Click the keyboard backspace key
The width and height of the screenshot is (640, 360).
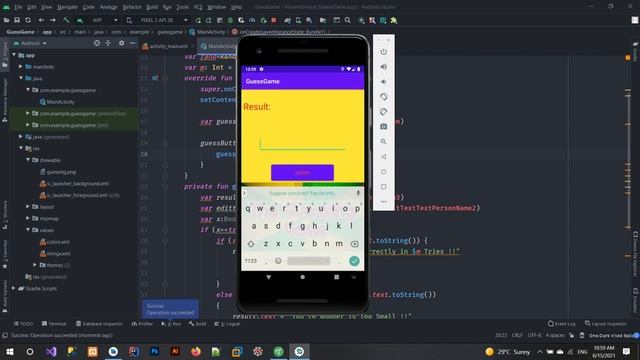tap(354, 244)
